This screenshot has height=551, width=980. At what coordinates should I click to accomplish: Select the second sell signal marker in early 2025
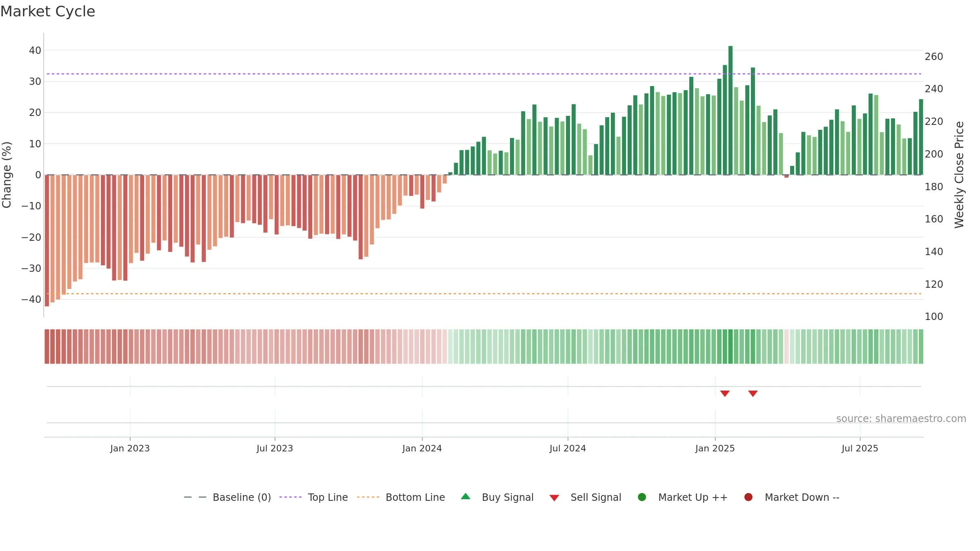(753, 393)
